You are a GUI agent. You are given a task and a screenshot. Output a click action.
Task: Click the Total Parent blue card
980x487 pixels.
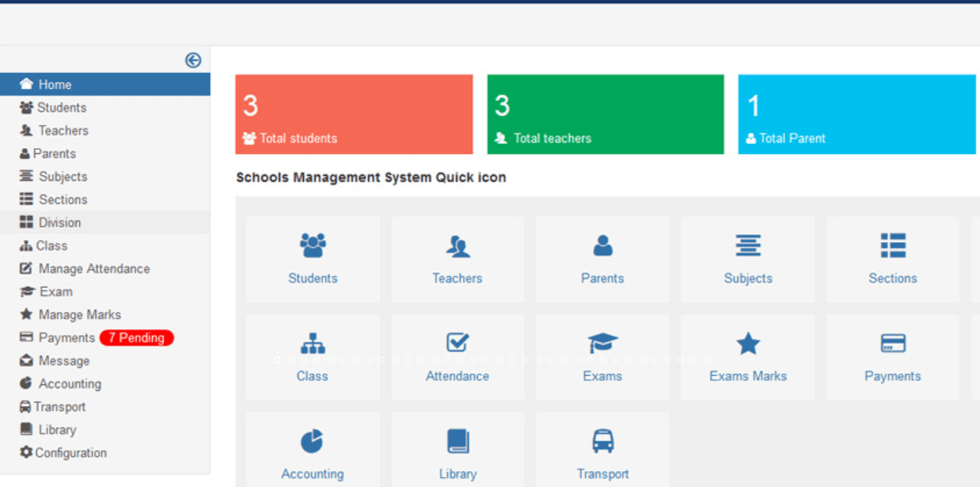click(x=857, y=113)
